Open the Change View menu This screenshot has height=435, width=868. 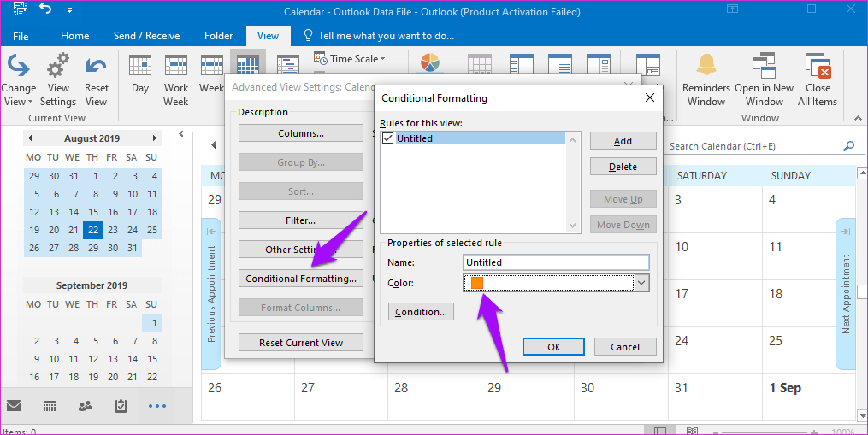tap(18, 80)
